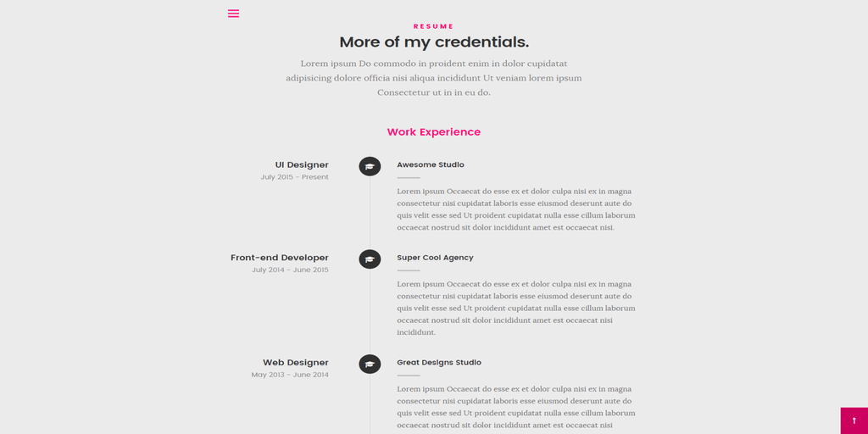Click the Super Cool Agency company name

435,258
